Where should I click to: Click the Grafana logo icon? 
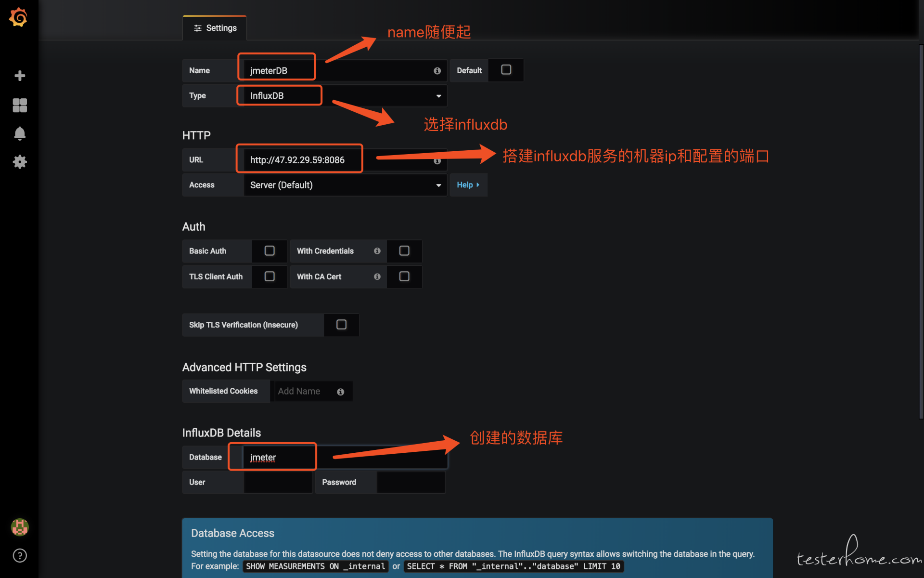coord(19,18)
